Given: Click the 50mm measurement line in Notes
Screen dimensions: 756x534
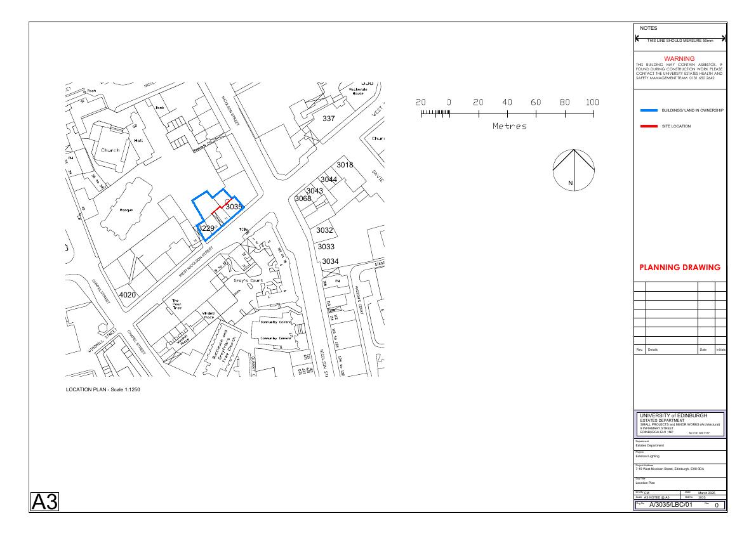Looking at the screenshot, I should pyautogui.click(x=680, y=39).
